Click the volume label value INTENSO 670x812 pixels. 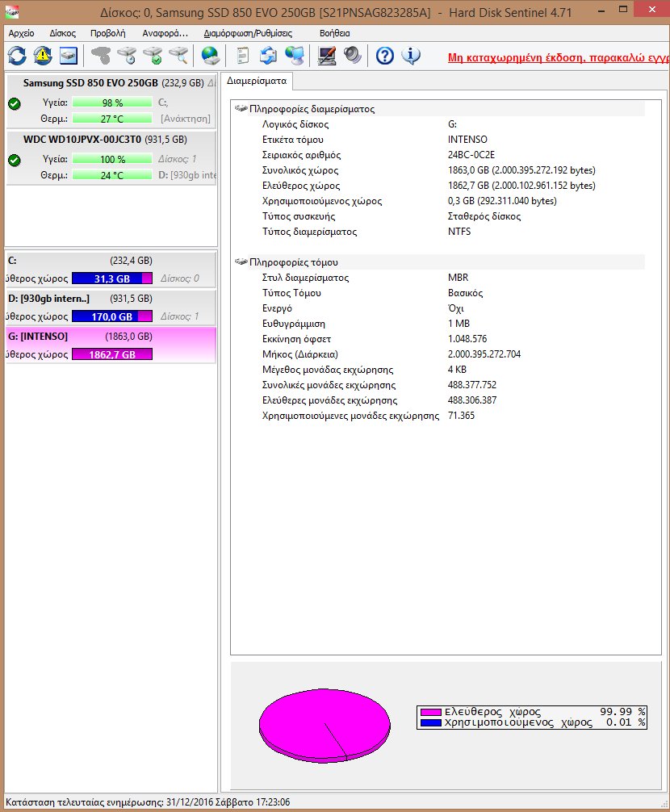pyautogui.click(x=467, y=140)
